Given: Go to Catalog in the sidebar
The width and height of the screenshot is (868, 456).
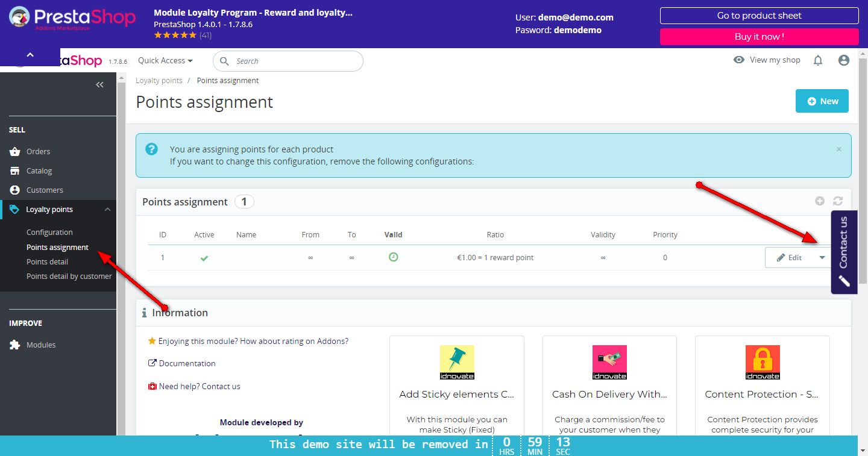Looking at the screenshot, I should click(39, 171).
